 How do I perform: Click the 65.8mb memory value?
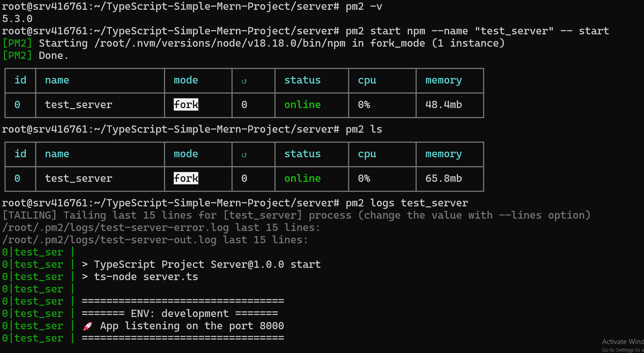coord(443,178)
